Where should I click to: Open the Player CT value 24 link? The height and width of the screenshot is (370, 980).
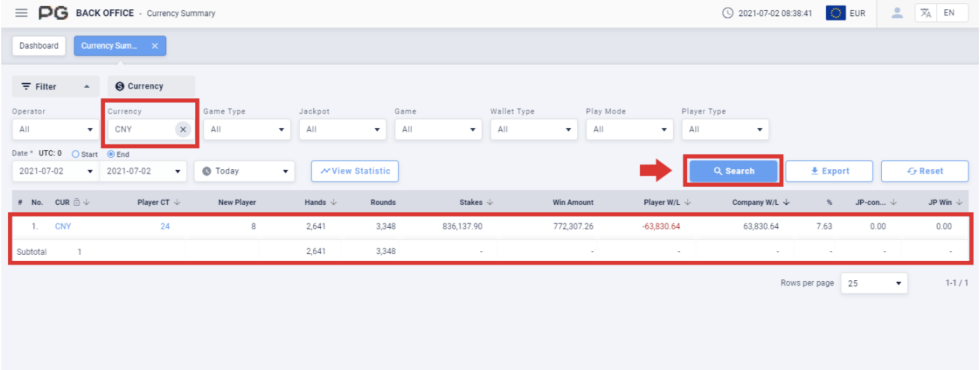pyautogui.click(x=165, y=226)
